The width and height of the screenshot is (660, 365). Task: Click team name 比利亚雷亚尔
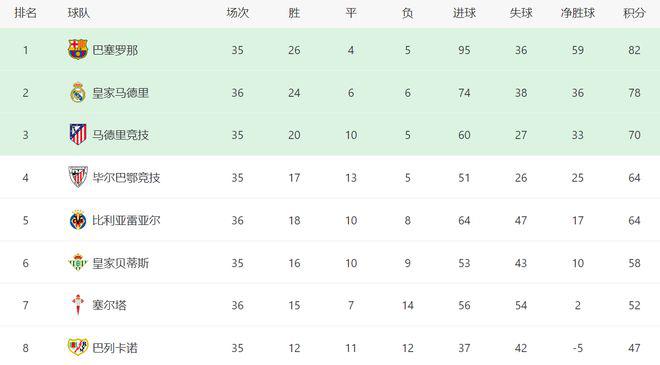(126, 220)
